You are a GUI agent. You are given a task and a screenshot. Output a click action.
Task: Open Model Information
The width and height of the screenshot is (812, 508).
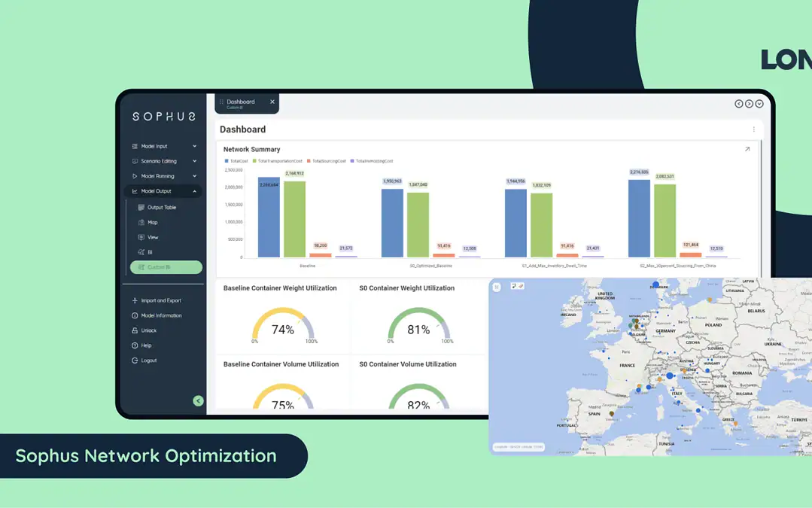point(161,315)
